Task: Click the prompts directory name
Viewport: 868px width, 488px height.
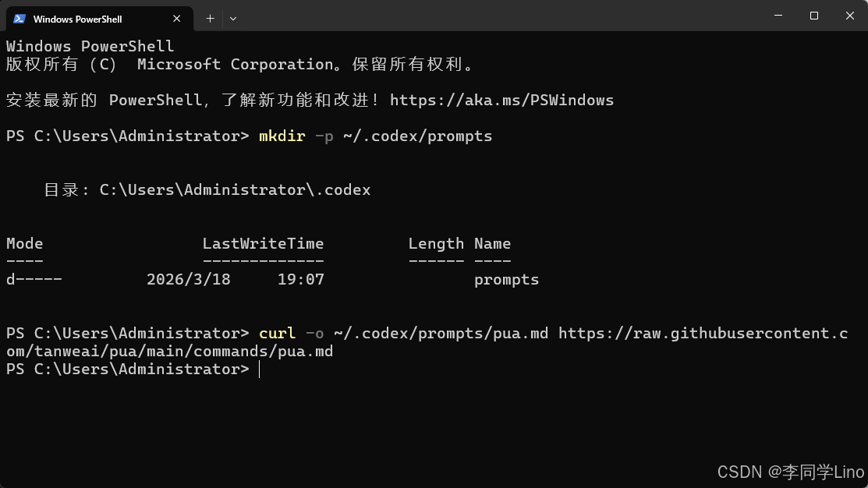Action: pos(506,281)
